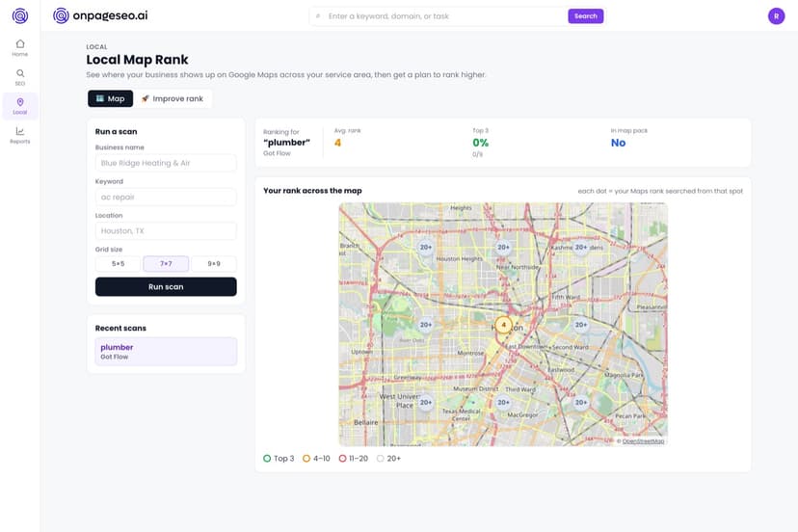Select the Local map pin sidebar icon

coord(20,106)
